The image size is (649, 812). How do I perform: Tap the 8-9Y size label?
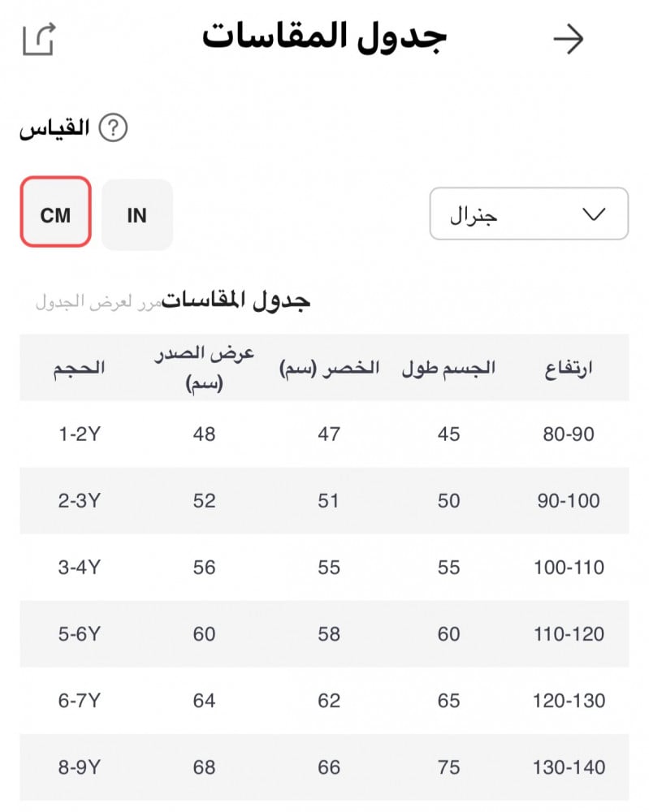pos(80,767)
